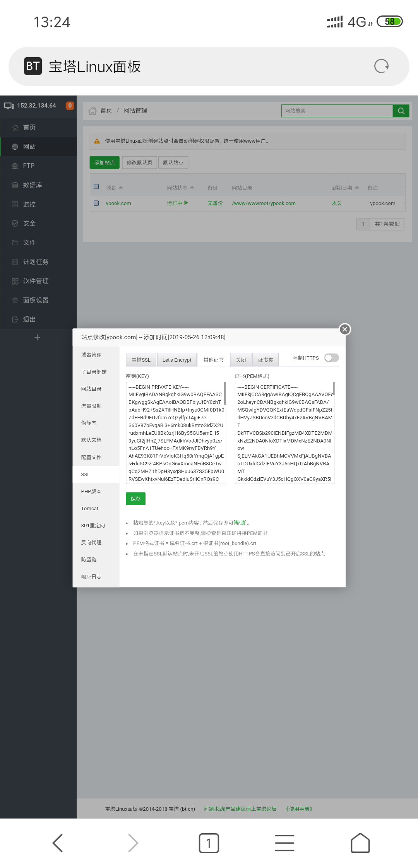Click home icon in breadcrumb
Viewport: 418px width, 868px height.
pos(92,111)
